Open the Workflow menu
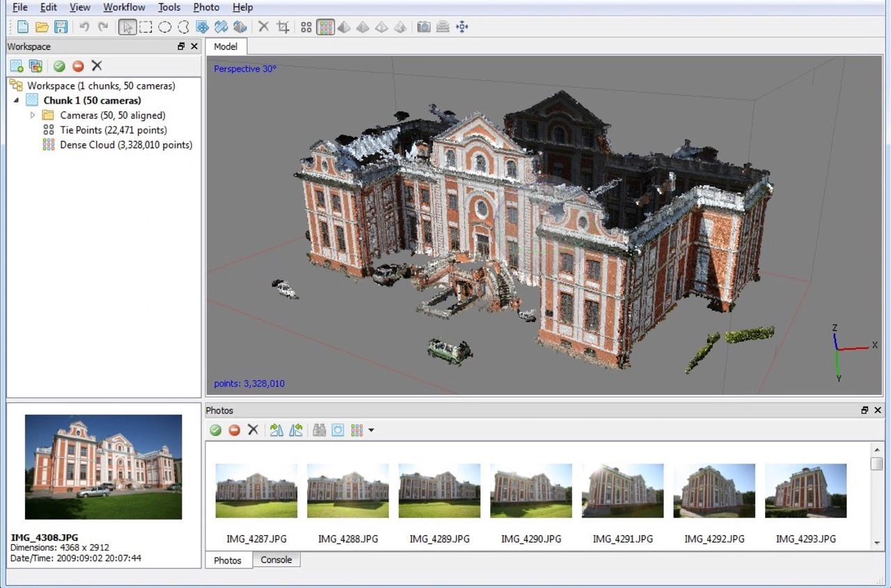Image resolution: width=891 pixels, height=588 pixels. pos(124,7)
